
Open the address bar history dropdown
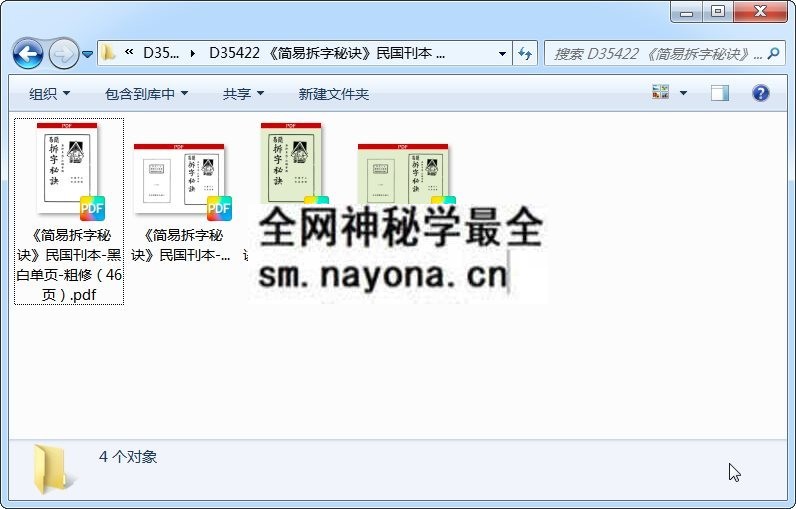click(502, 53)
